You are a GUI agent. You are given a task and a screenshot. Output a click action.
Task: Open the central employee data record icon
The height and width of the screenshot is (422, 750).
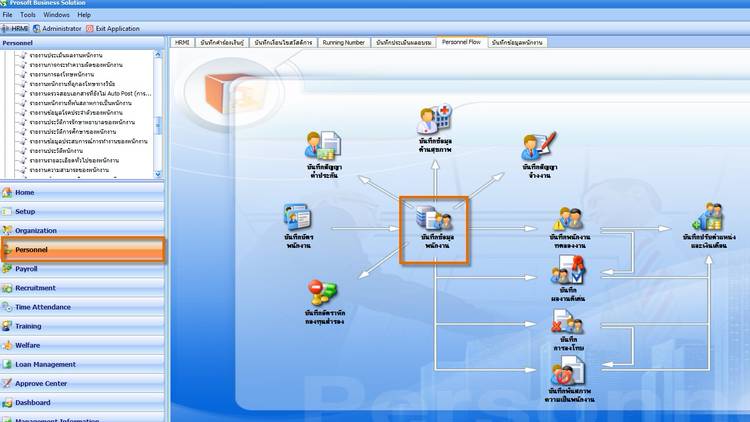(x=435, y=220)
